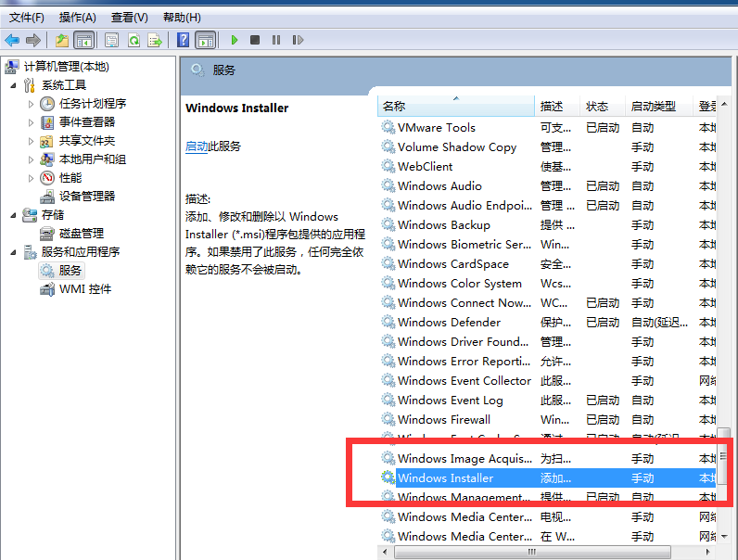Select 性能 monitor icon in tree
This screenshot has width=738, height=560.
47,178
